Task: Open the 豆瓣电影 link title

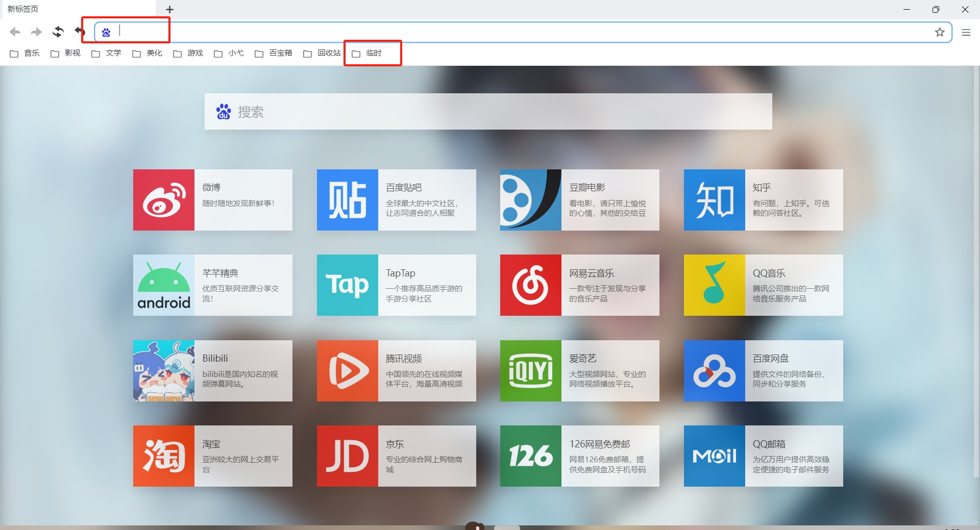Action: (587, 188)
